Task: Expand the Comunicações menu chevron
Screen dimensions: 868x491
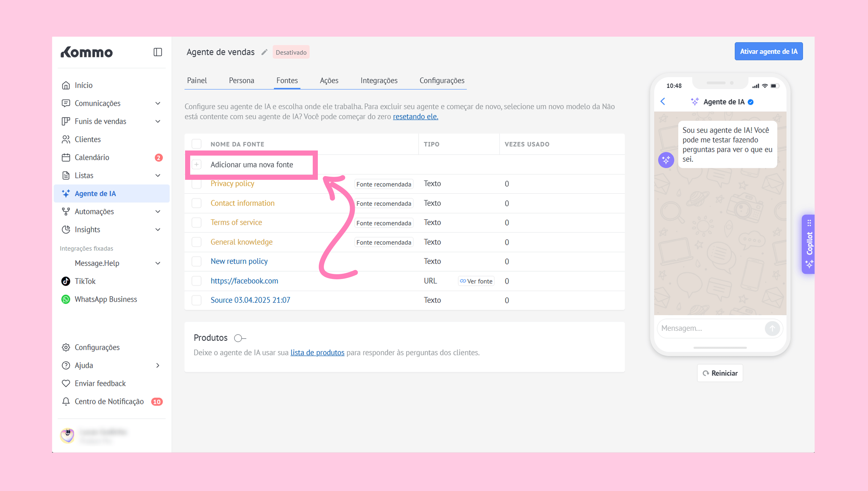Action: (158, 103)
